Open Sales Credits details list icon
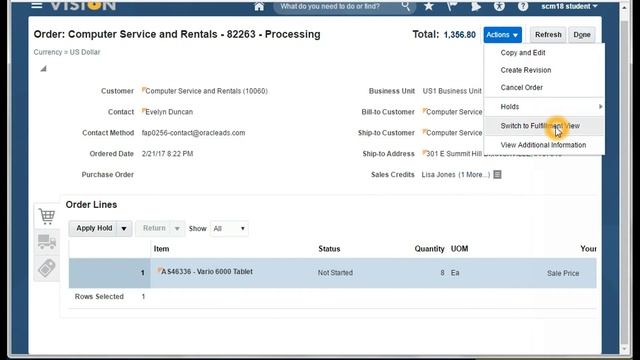Image resolution: width=640 pixels, height=360 pixels. click(497, 175)
